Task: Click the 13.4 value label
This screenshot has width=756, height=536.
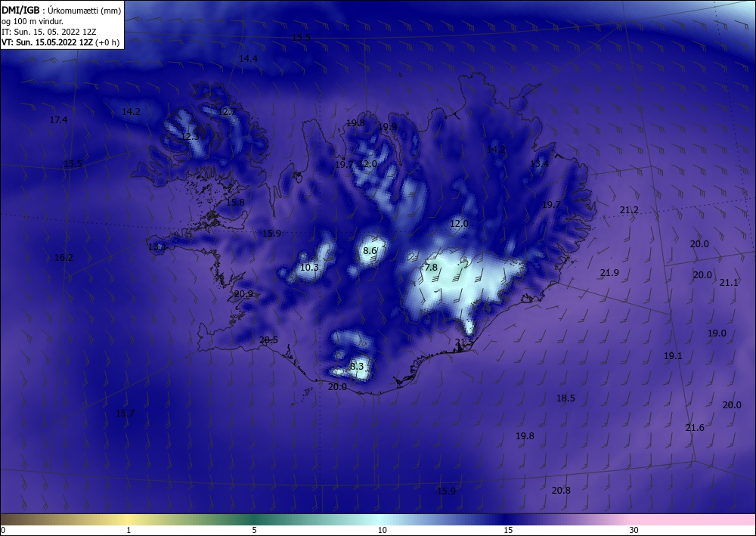Action: click(x=539, y=164)
